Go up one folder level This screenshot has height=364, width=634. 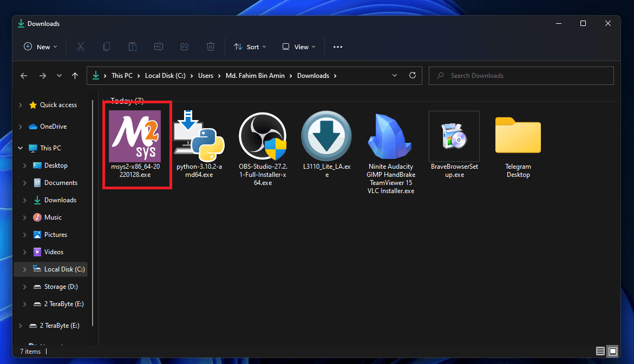click(x=75, y=76)
